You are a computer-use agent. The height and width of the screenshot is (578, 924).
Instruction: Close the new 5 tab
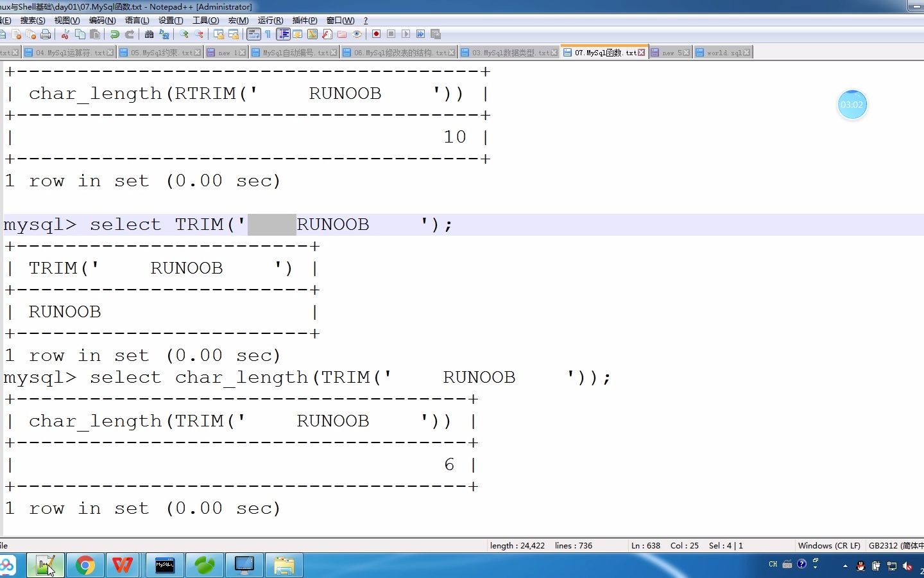click(x=687, y=52)
